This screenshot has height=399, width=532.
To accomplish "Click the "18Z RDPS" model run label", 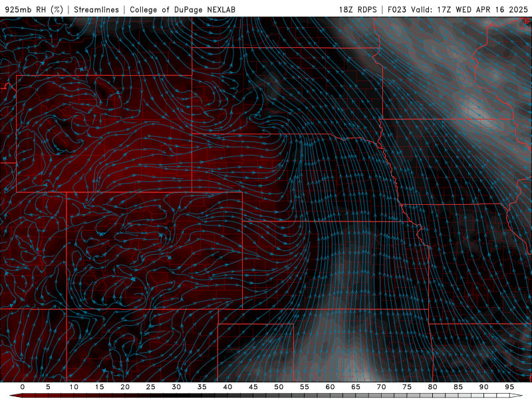I will (358, 9).
